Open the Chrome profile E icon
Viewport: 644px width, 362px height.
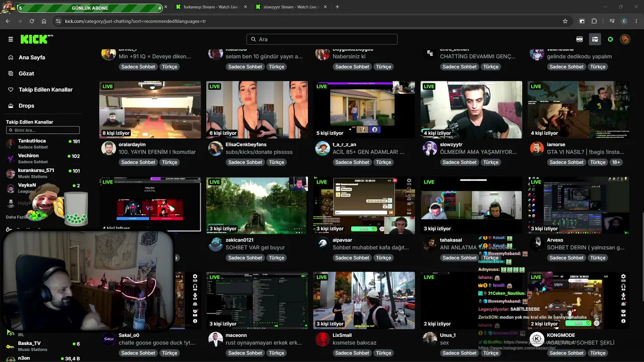pyautogui.click(x=624, y=21)
